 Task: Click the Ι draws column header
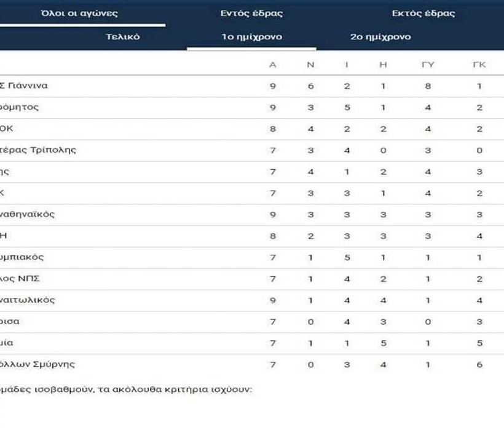(347, 65)
